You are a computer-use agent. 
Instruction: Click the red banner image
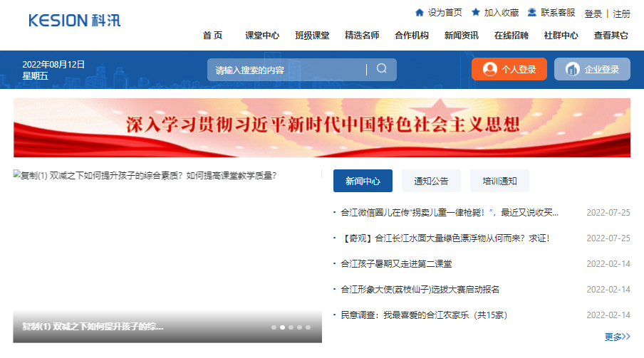point(322,127)
